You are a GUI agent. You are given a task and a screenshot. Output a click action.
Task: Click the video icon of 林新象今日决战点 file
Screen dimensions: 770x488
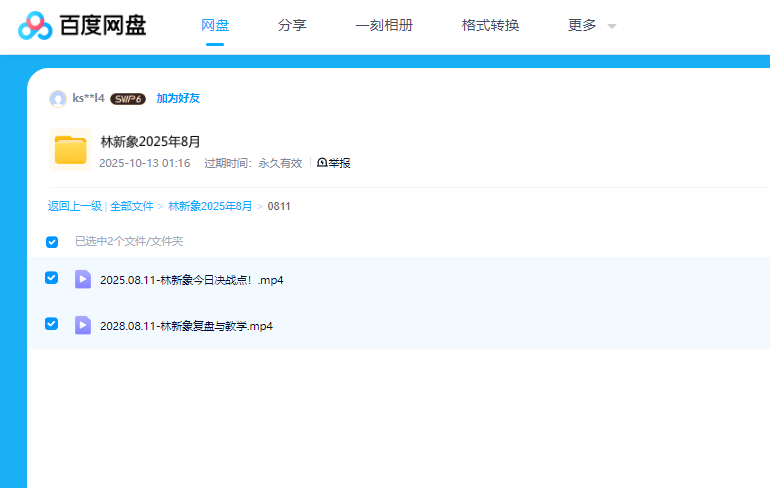click(x=83, y=279)
